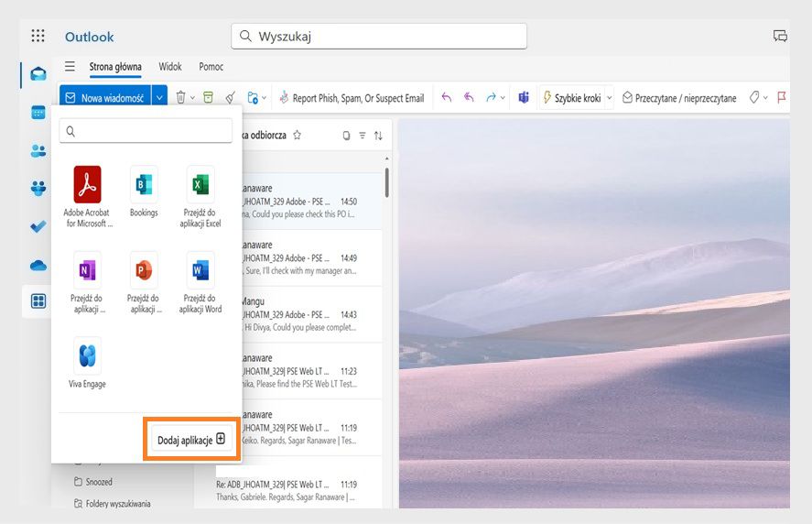The width and height of the screenshot is (812, 524).
Task: Reply all with double arrow icon
Action: point(469,97)
